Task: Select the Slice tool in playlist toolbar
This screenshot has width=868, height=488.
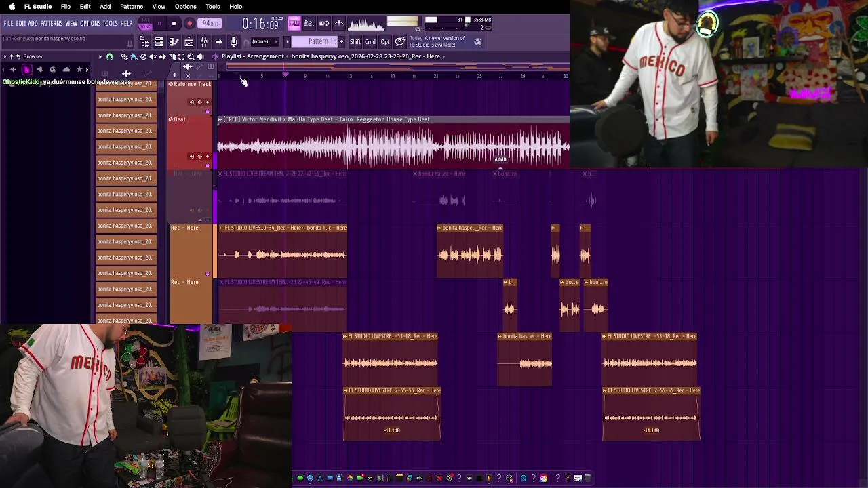Action: 172,56
